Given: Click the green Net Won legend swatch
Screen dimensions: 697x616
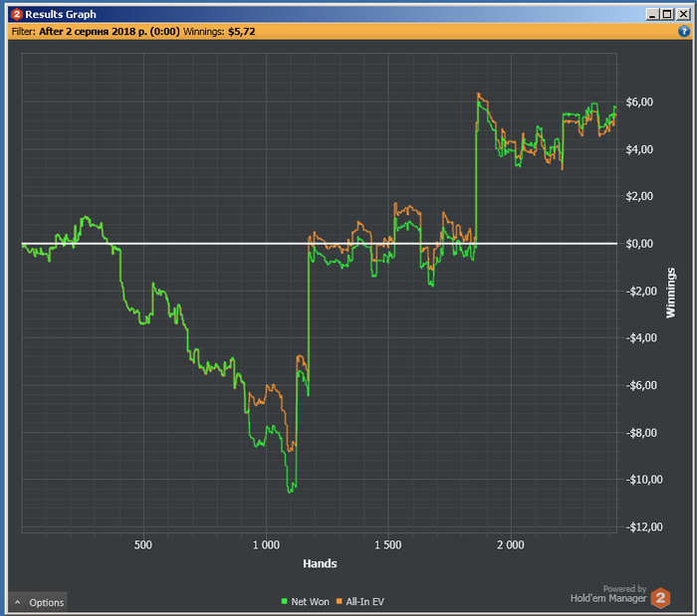Looking at the screenshot, I should [284, 601].
